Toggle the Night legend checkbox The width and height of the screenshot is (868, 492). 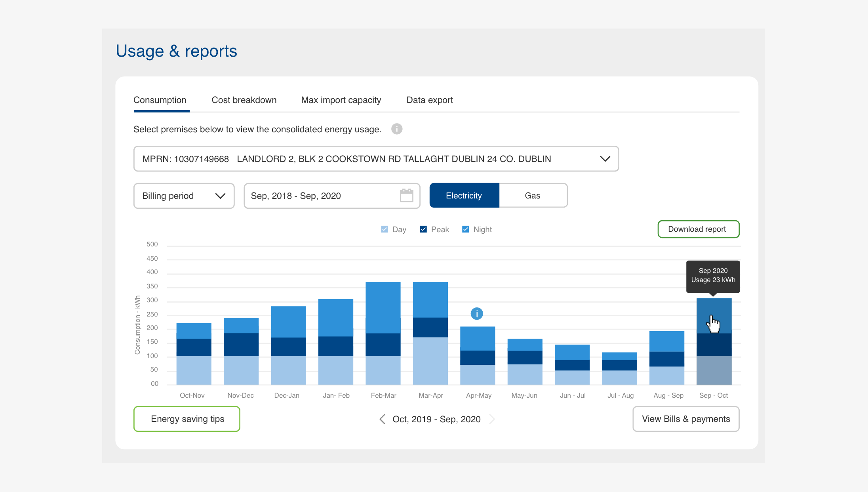(466, 229)
